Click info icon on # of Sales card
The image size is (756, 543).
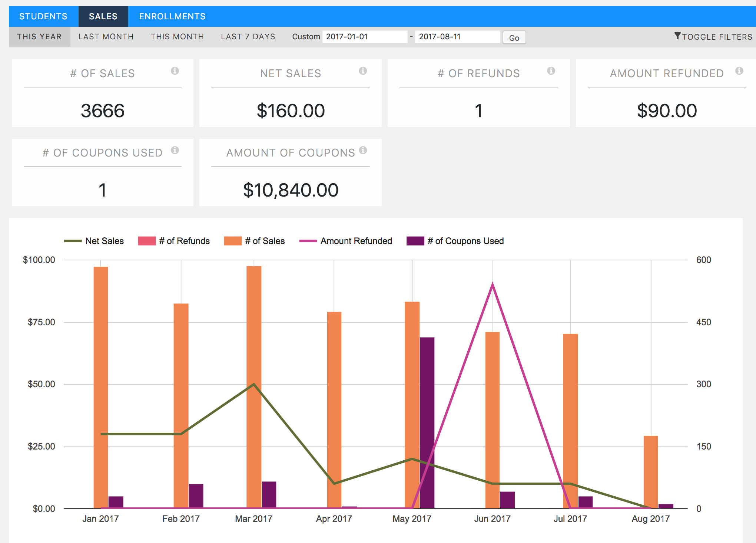(175, 71)
